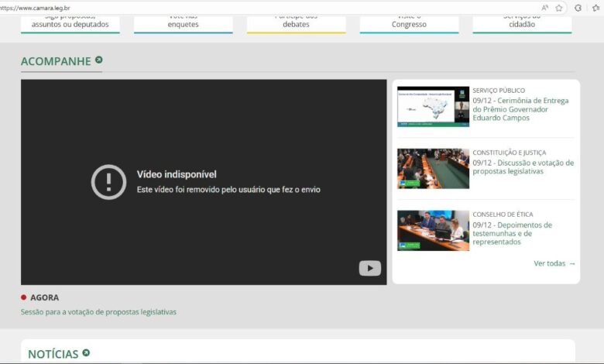Viewport: 604px width, 364px height.
Task: Open Cerimônia de Entrega do Prêmio link
Action: (513, 109)
